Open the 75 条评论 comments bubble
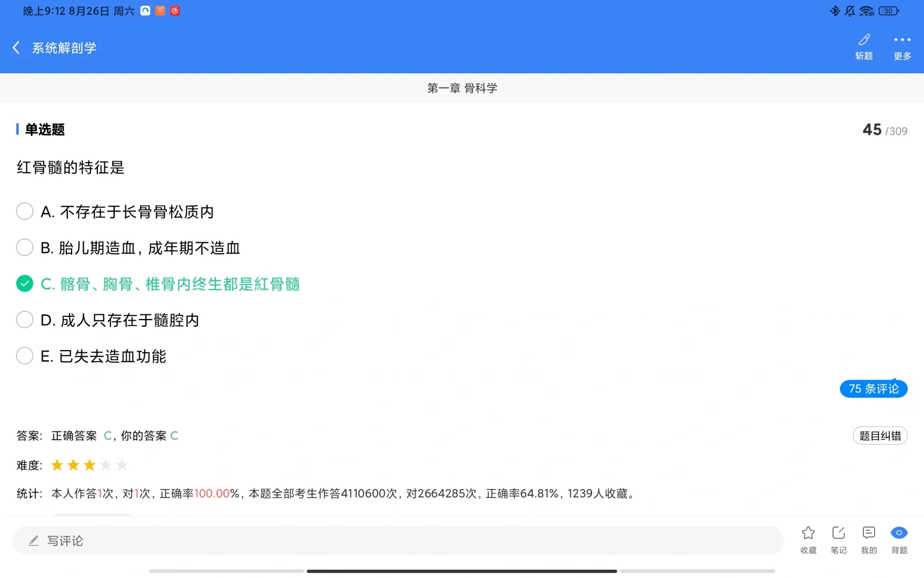 pyautogui.click(x=873, y=389)
